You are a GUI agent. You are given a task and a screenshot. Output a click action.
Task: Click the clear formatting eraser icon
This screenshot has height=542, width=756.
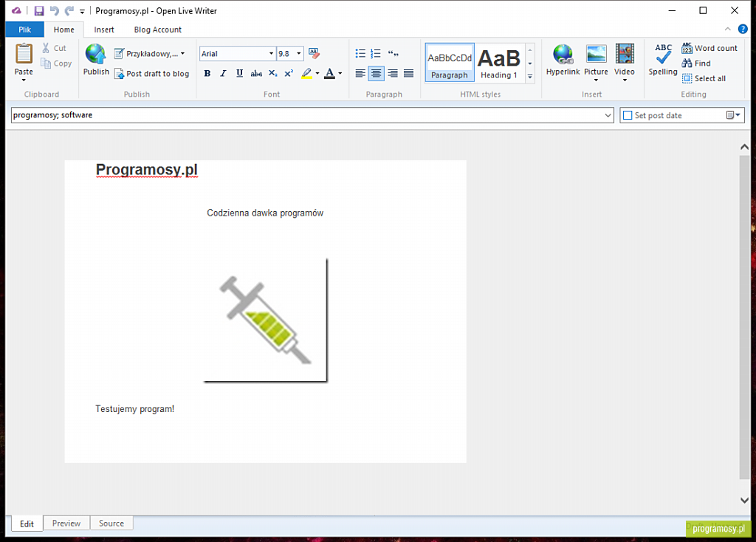pos(314,53)
